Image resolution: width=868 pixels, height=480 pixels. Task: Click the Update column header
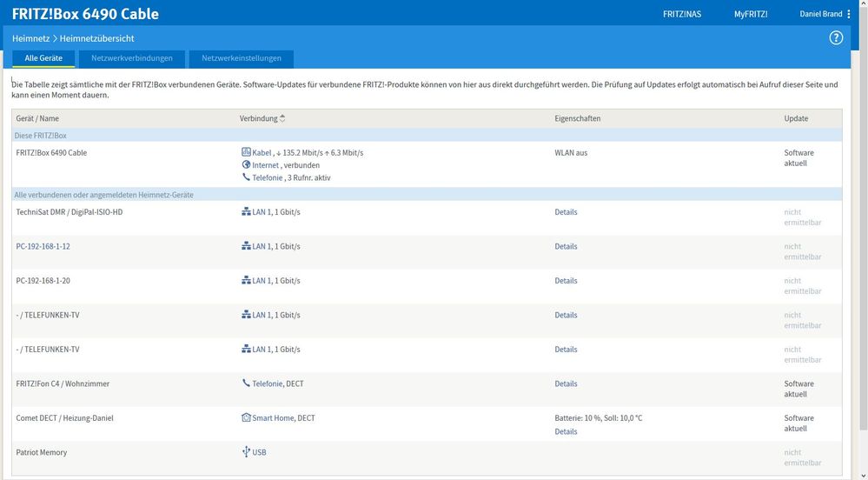[796, 118]
